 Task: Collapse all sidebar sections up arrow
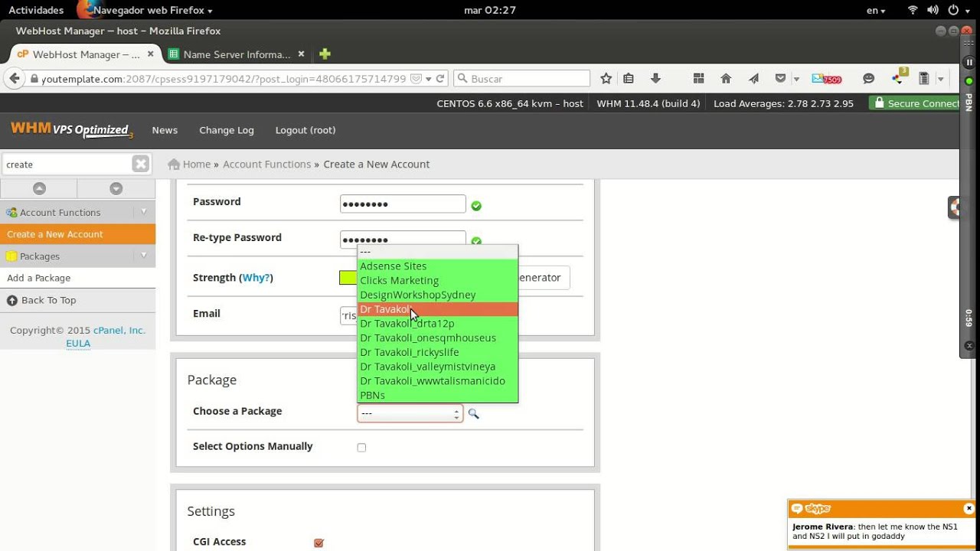39,188
